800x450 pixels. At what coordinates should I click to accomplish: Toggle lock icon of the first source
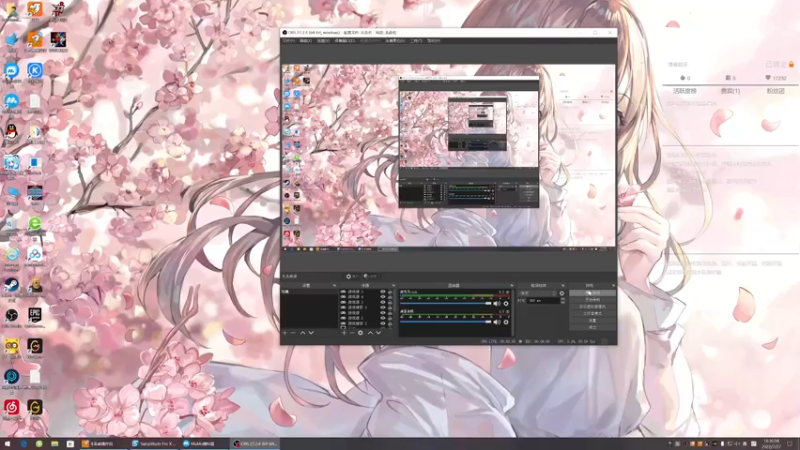(390, 291)
